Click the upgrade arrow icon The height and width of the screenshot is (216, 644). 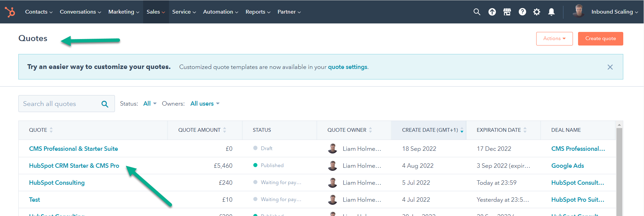(x=492, y=12)
